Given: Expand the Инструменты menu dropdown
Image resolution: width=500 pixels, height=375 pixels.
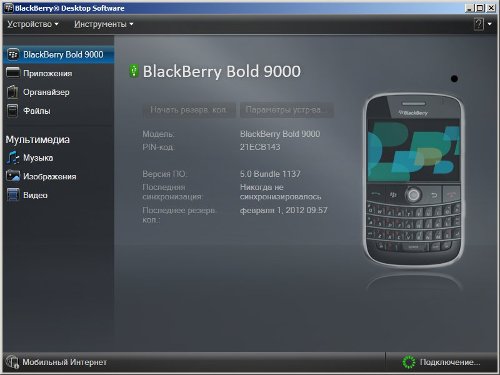Looking at the screenshot, I should [104, 24].
